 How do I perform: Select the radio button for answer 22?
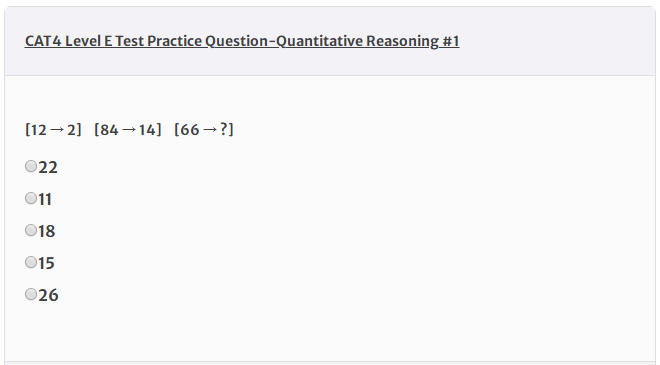31,166
